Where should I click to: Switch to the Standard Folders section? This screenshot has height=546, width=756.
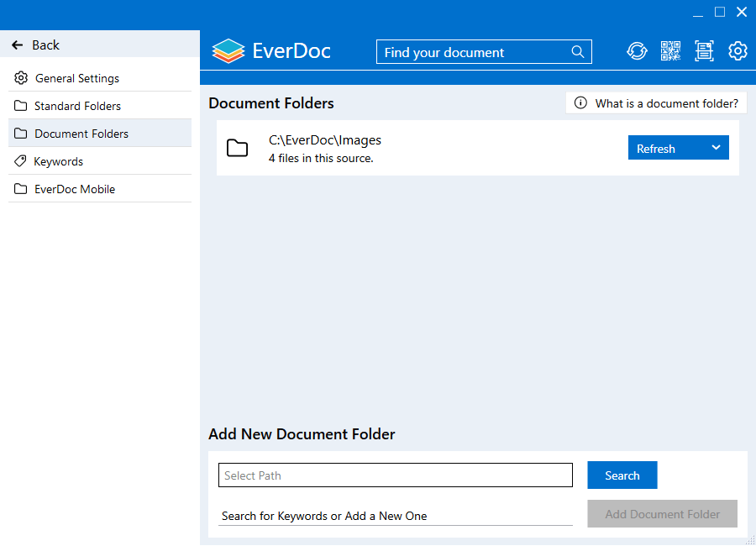[77, 105]
